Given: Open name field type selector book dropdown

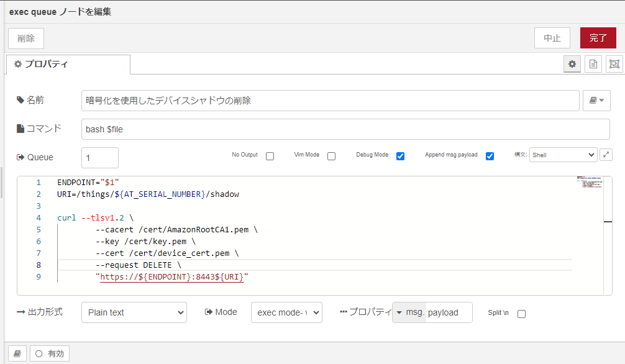Looking at the screenshot, I should tap(596, 101).
